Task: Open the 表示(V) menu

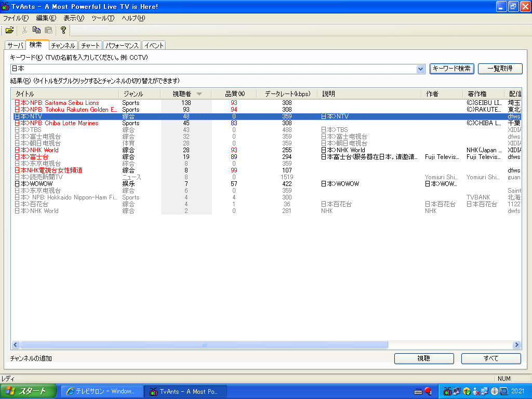Action: coord(74,18)
